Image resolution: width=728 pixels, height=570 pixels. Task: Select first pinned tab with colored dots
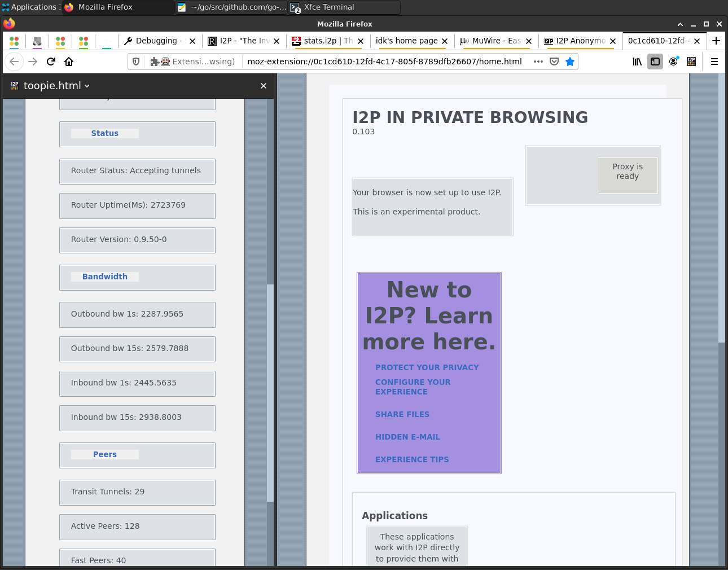tap(14, 41)
